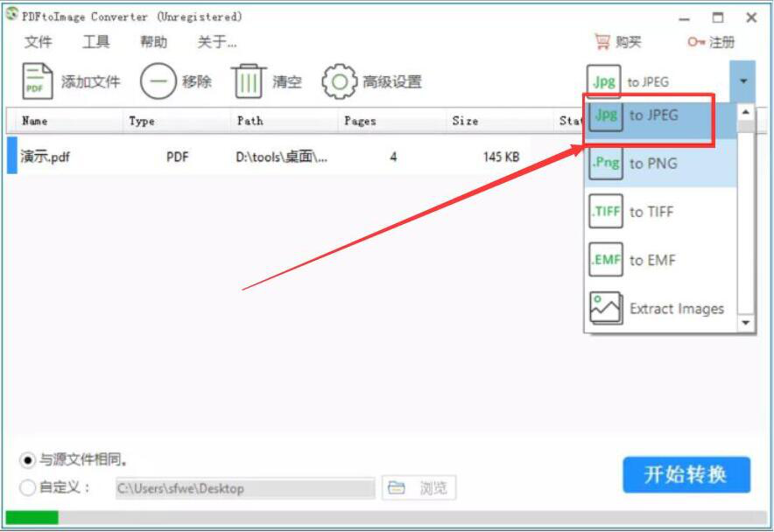Click the green conversion progress bar
Screen dimensions: 774x532
(x=32, y=517)
